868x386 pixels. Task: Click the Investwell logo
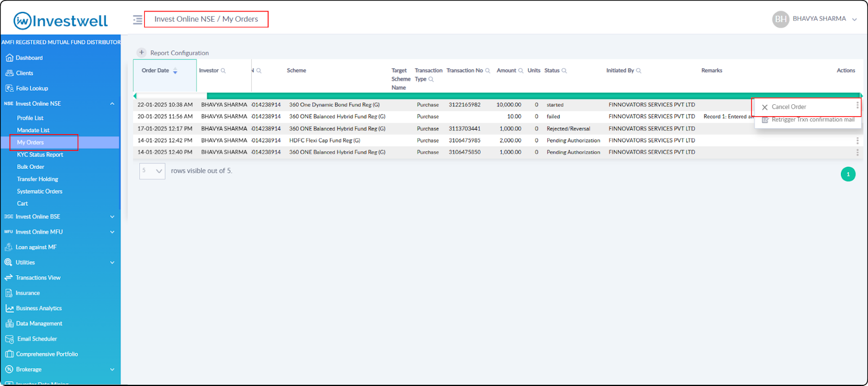(60, 21)
